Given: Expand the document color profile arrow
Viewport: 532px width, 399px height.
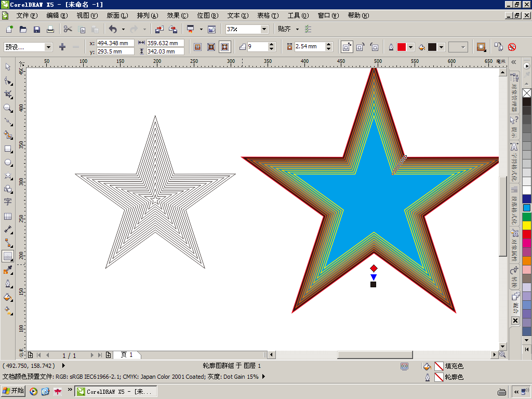Looking at the screenshot, I should (x=263, y=376).
